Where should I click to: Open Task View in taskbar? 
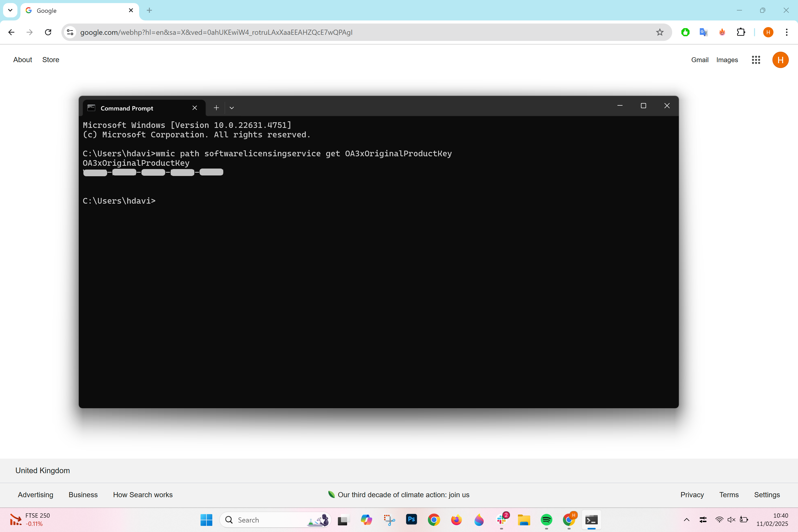point(344,520)
